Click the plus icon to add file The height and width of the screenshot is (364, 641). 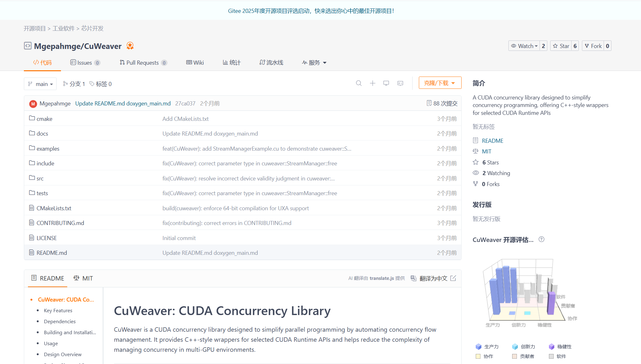click(x=372, y=83)
